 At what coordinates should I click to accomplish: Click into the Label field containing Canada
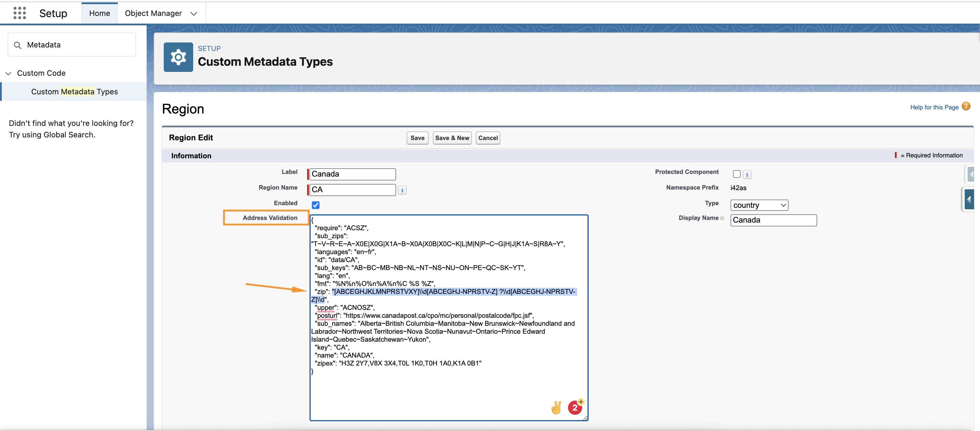click(352, 174)
